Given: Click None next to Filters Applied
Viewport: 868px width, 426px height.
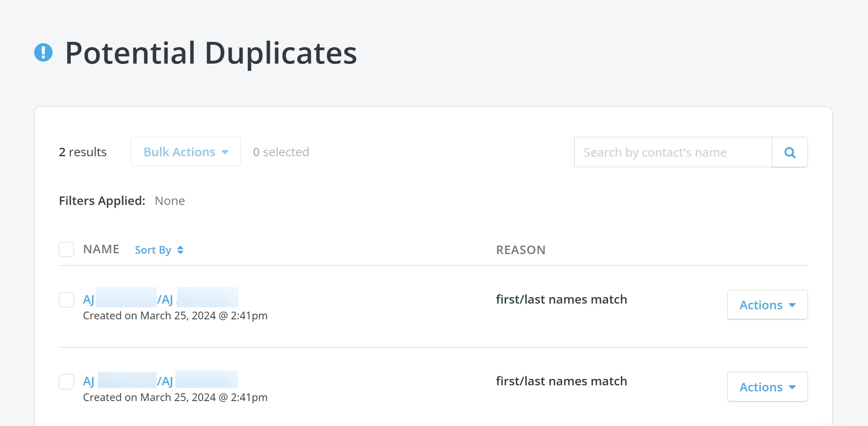Looking at the screenshot, I should click(x=170, y=201).
